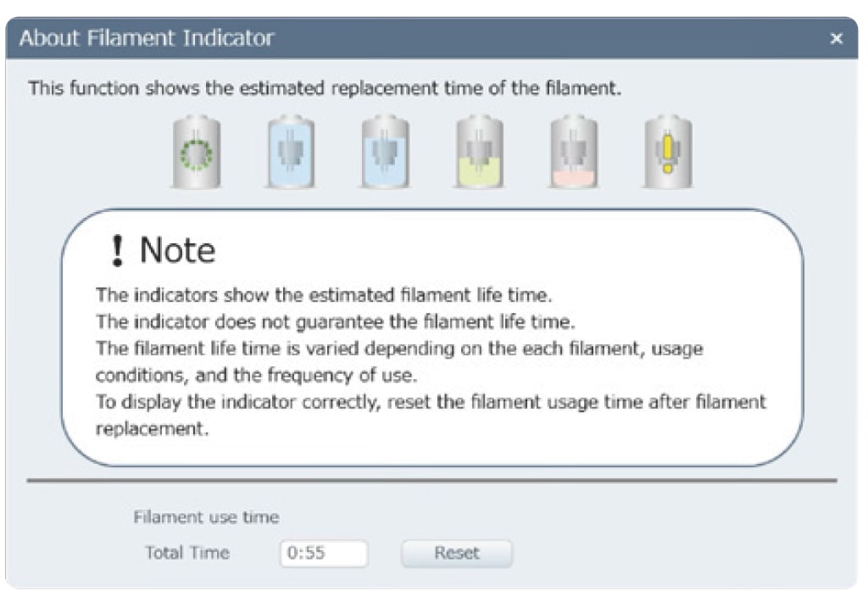Click the horizontal separator line below the note

click(x=431, y=481)
